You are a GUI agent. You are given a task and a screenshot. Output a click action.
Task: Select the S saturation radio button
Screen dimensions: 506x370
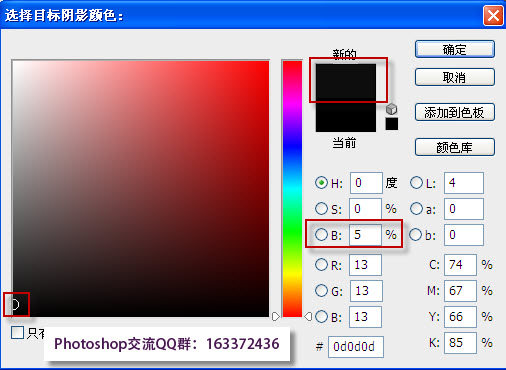click(x=321, y=209)
